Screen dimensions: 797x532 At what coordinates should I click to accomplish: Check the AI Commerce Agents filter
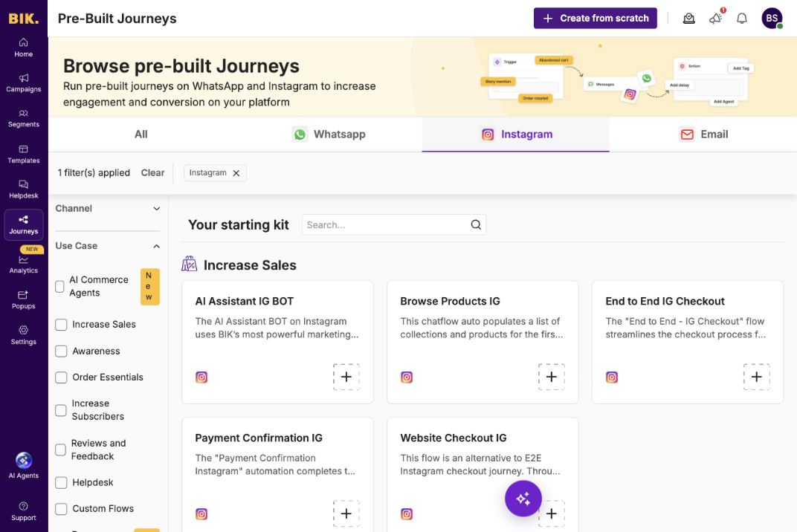60,287
